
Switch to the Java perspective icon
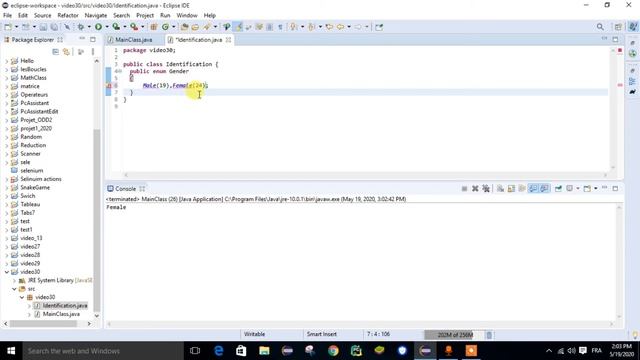(x=633, y=27)
